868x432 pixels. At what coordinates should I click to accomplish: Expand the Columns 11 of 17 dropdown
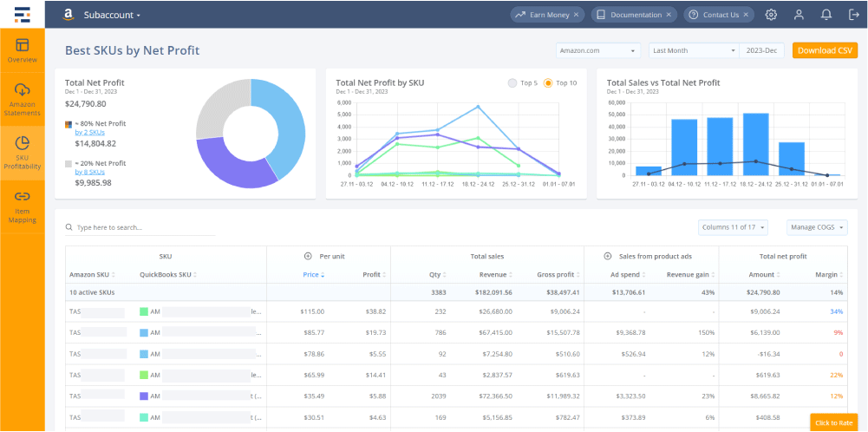(734, 227)
